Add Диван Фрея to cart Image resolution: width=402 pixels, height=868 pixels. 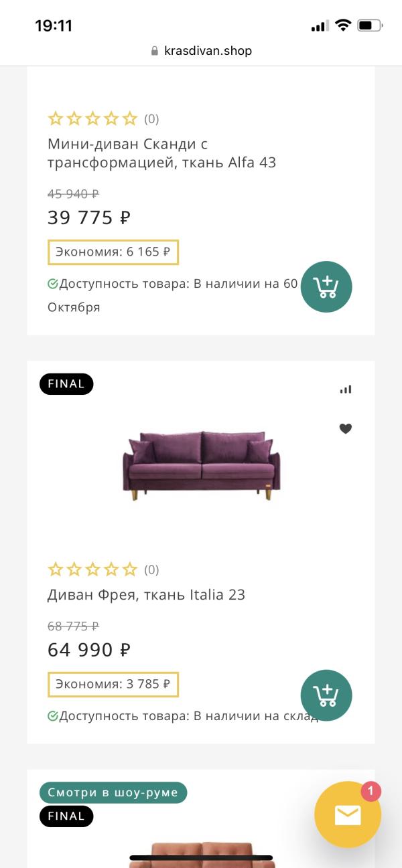pyautogui.click(x=326, y=695)
